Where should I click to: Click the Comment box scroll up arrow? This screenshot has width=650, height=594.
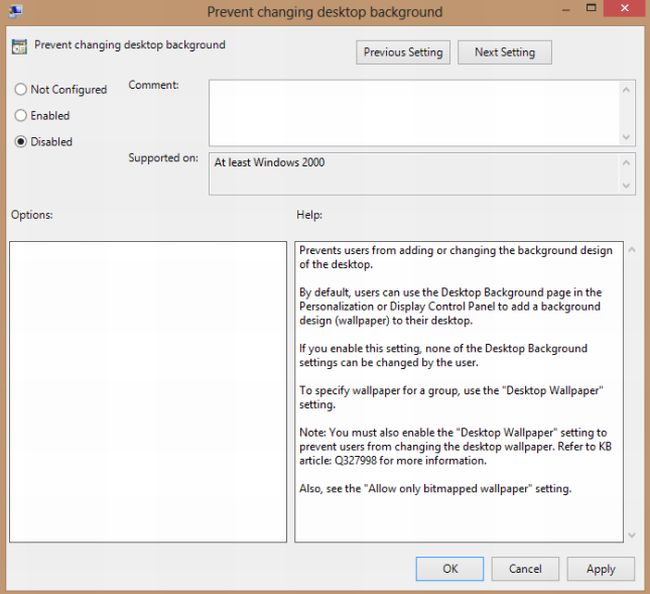tap(626, 90)
